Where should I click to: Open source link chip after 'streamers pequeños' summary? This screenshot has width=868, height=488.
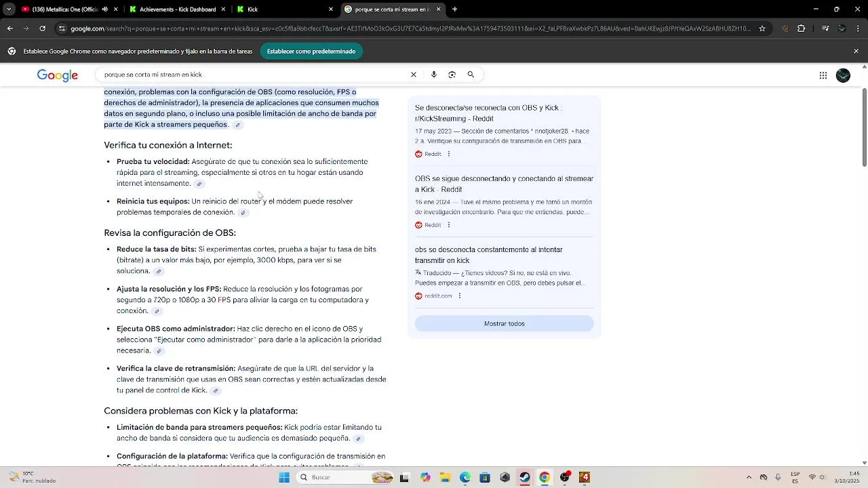(x=237, y=125)
